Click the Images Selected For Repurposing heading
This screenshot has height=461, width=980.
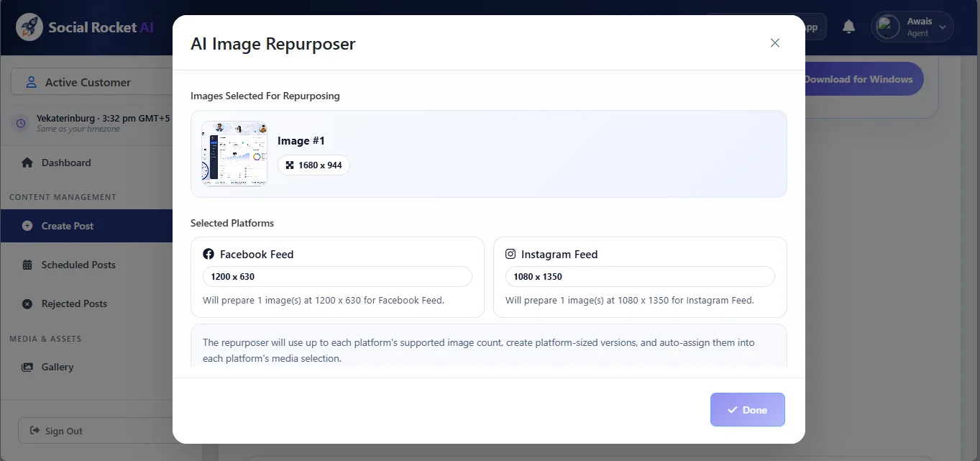pos(265,96)
